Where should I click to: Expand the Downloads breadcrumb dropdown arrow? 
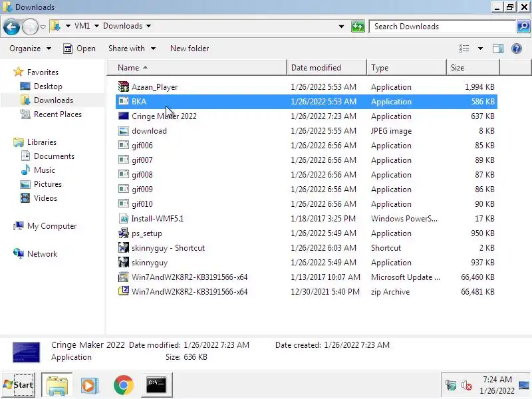pos(148,26)
